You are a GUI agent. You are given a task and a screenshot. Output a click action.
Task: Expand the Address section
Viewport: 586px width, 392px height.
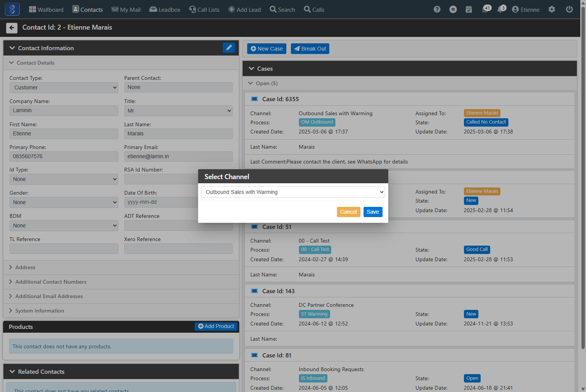coord(121,267)
